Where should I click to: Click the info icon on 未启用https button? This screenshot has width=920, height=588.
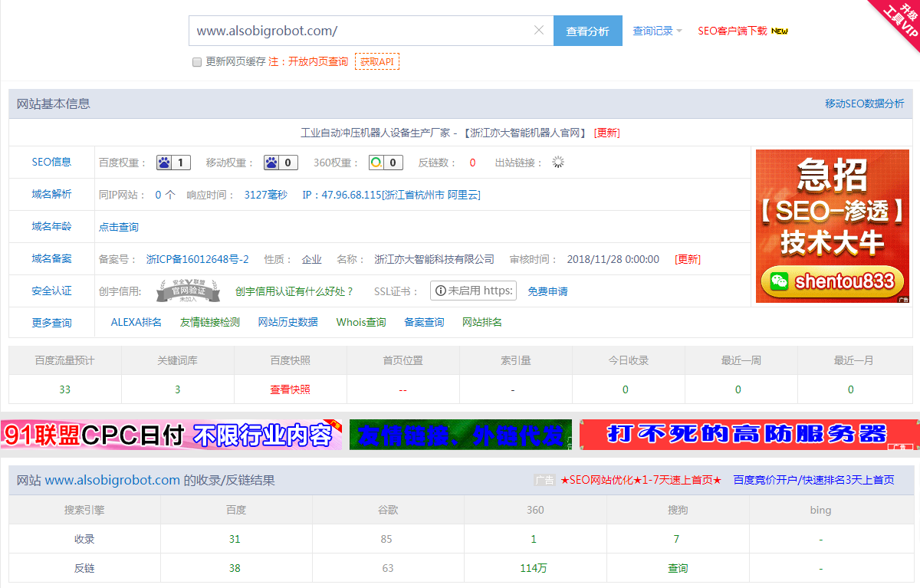[440, 290]
